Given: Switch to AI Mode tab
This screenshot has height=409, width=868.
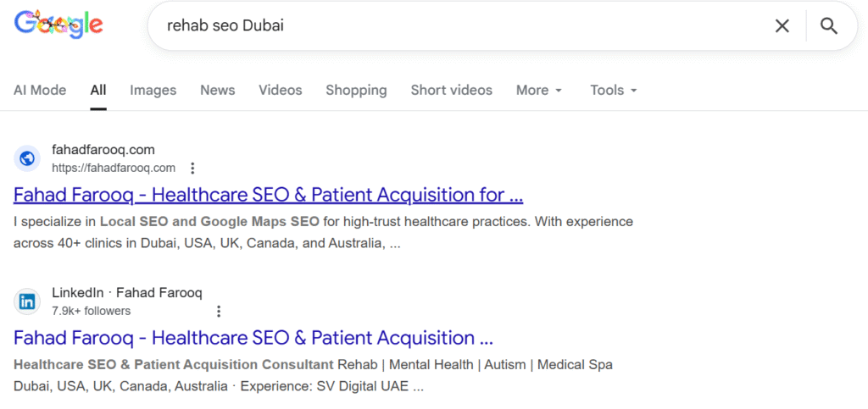Looking at the screenshot, I should pos(39,90).
